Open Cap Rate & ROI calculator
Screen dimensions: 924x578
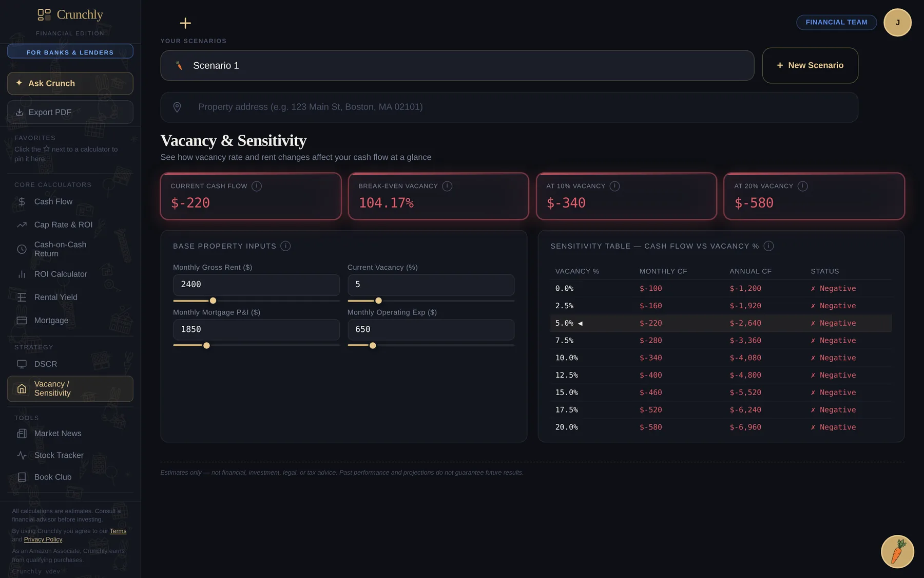[x=70, y=225]
